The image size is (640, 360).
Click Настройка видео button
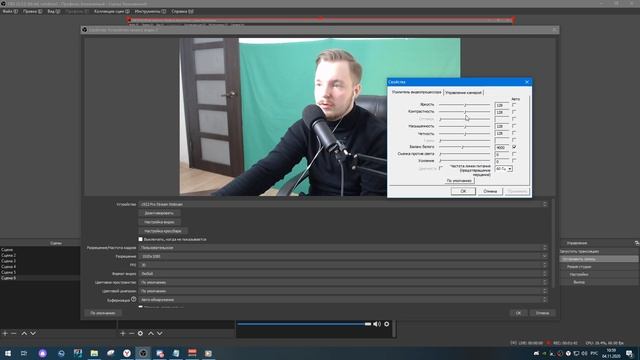(159, 222)
